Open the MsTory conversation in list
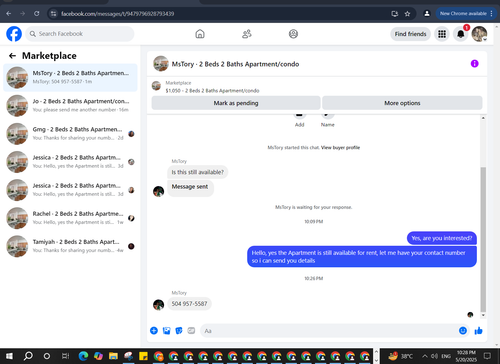Screen dimensions: 500x364 click(70, 77)
